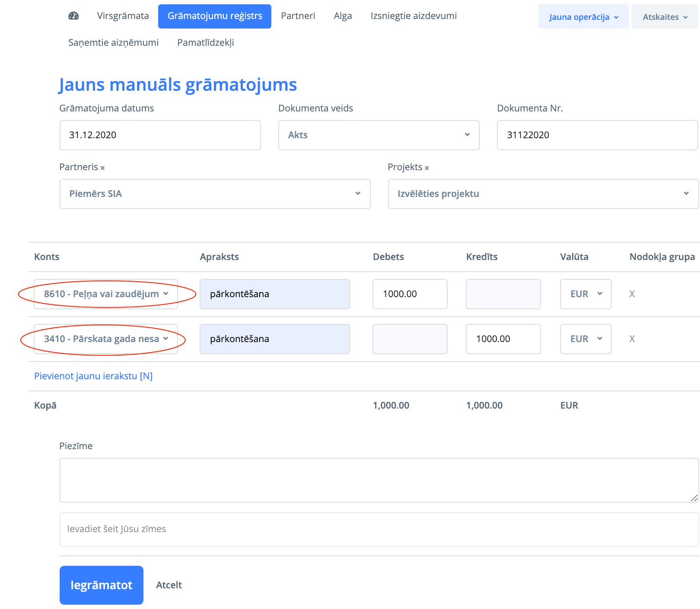Open the Piemērs SIA partner dropdown
This screenshot has width=700, height=609.
[215, 194]
